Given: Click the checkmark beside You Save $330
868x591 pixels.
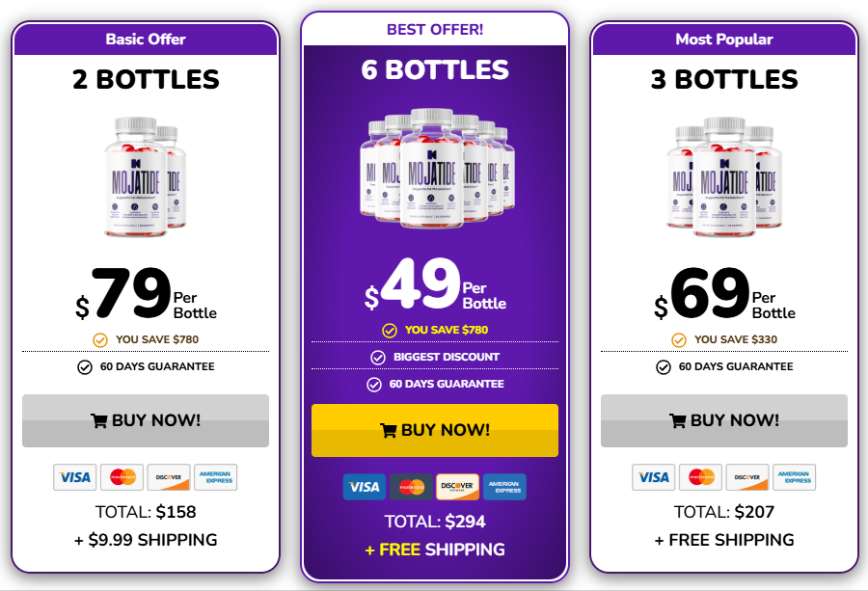Looking at the screenshot, I should 679,339.
